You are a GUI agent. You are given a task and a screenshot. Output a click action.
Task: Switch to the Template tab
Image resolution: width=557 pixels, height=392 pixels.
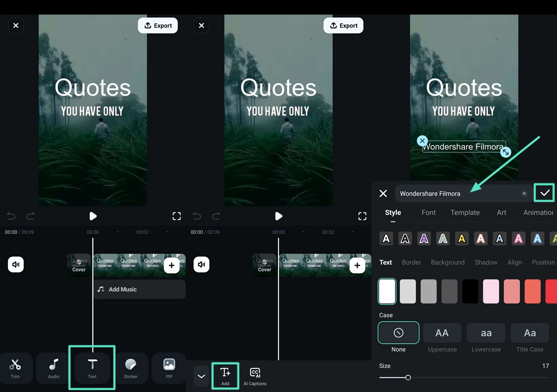pos(465,212)
